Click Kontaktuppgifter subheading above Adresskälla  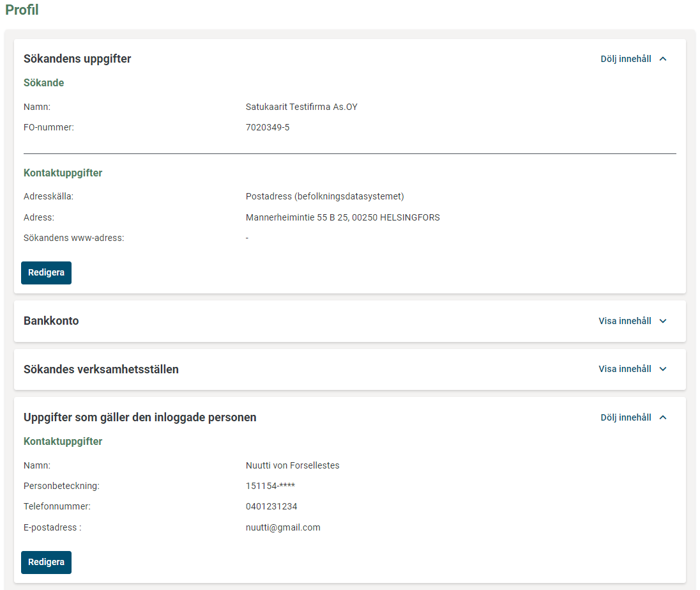[x=63, y=173]
